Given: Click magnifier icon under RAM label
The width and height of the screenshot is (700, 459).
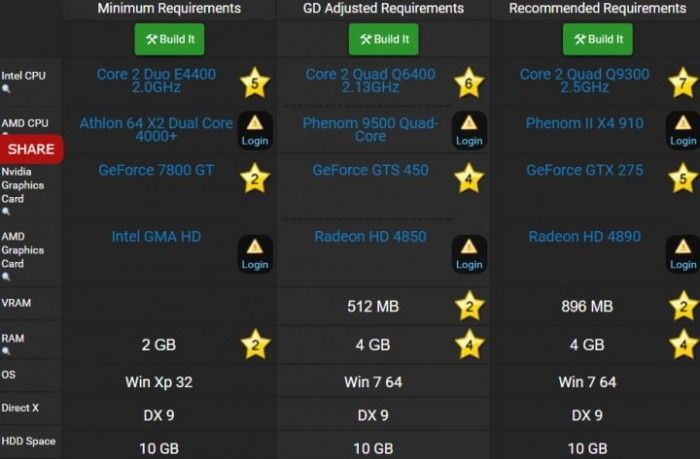Looking at the screenshot, I should point(6,351).
